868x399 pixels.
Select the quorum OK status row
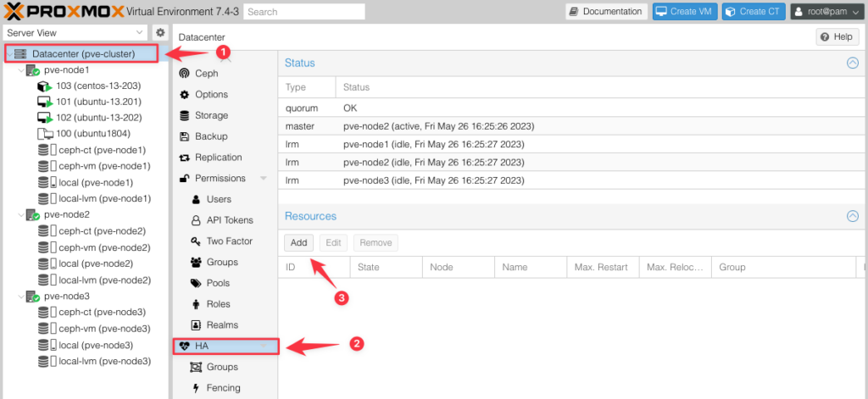tap(573, 108)
